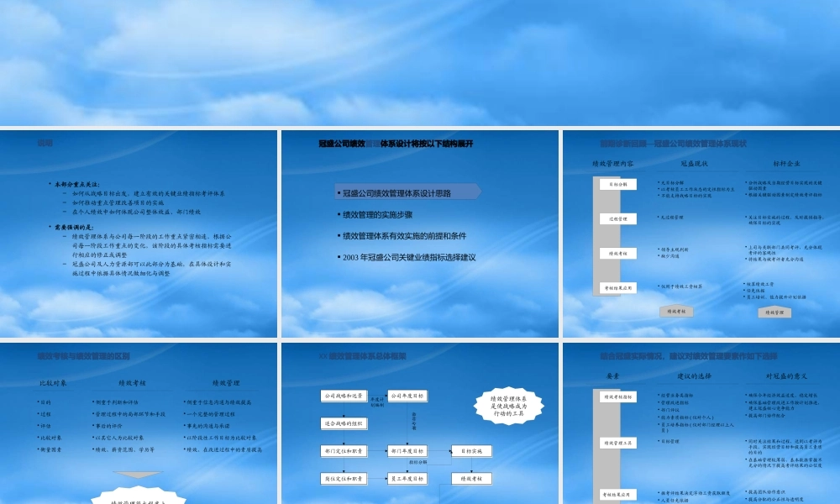Select the '岗位定位和职责' flowchart box
The image size is (840, 504).
tap(344, 479)
